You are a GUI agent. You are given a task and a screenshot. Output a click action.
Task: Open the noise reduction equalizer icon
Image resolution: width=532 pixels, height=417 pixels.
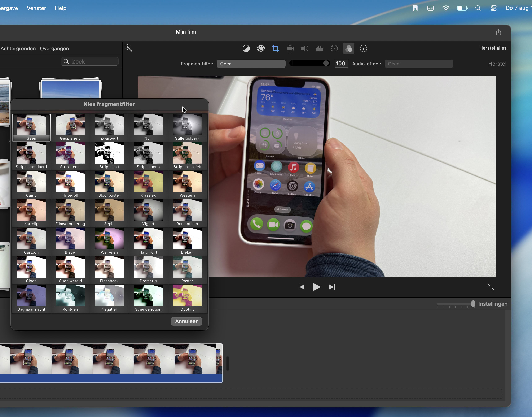click(x=319, y=48)
